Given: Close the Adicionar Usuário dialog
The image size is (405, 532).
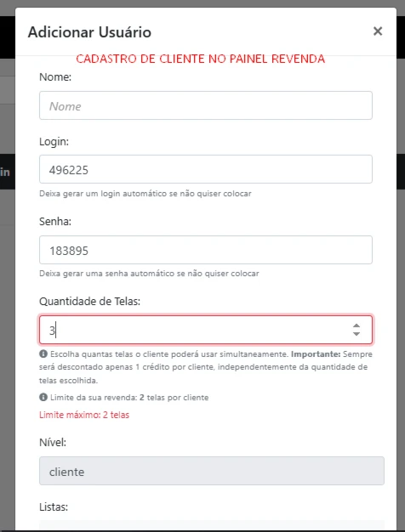Looking at the screenshot, I should (x=378, y=31).
